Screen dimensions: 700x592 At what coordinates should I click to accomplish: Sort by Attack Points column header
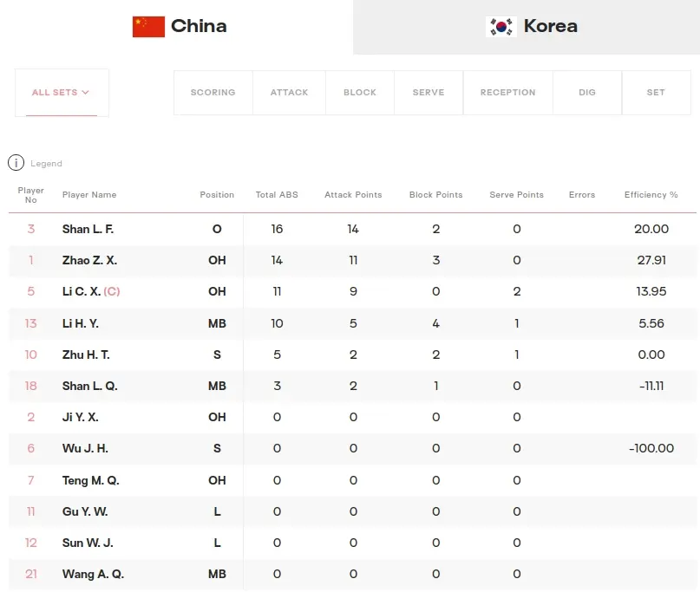click(x=353, y=194)
